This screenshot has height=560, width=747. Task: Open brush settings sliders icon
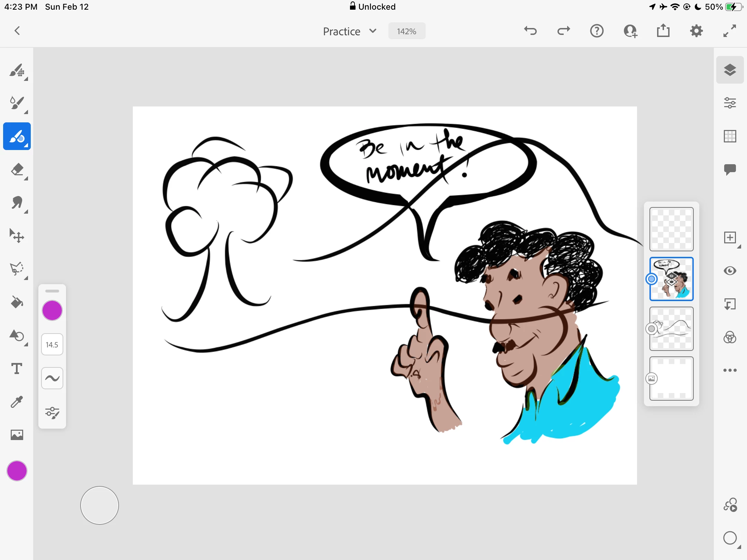tap(52, 413)
